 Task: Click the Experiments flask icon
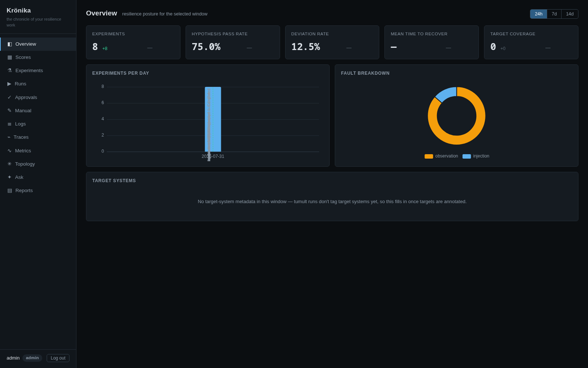click(x=10, y=71)
